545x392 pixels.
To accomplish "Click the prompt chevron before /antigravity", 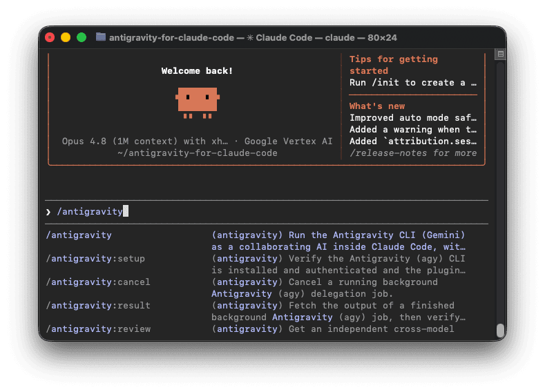I will 48,212.
